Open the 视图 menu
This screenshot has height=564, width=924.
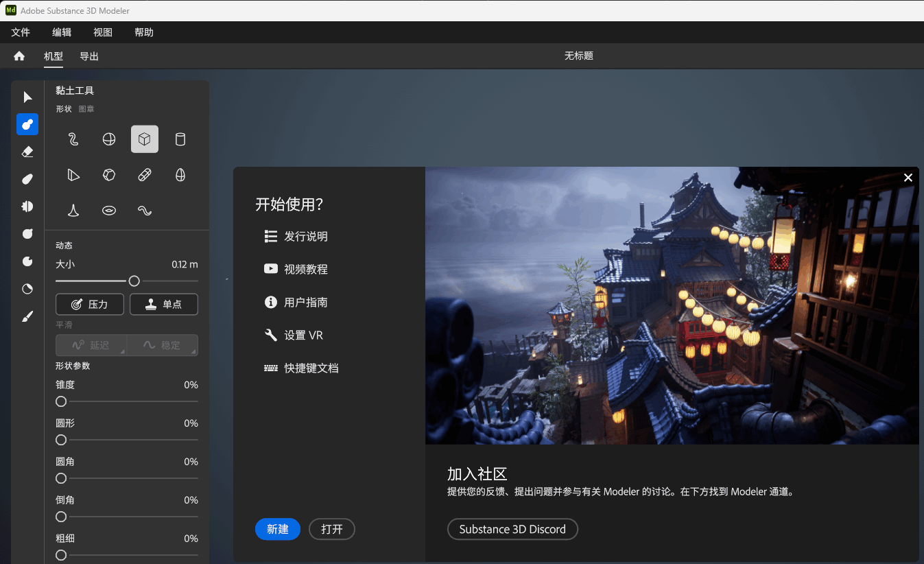[x=103, y=32]
